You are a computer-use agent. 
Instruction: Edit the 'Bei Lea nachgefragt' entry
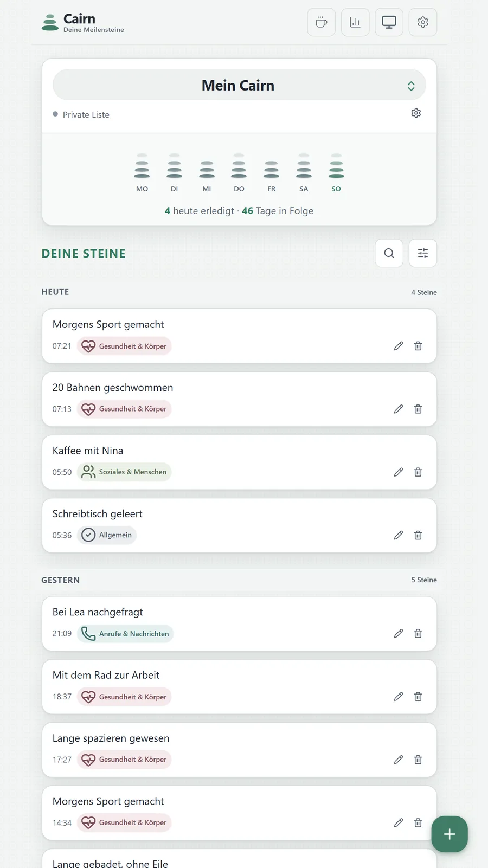[x=399, y=633]
